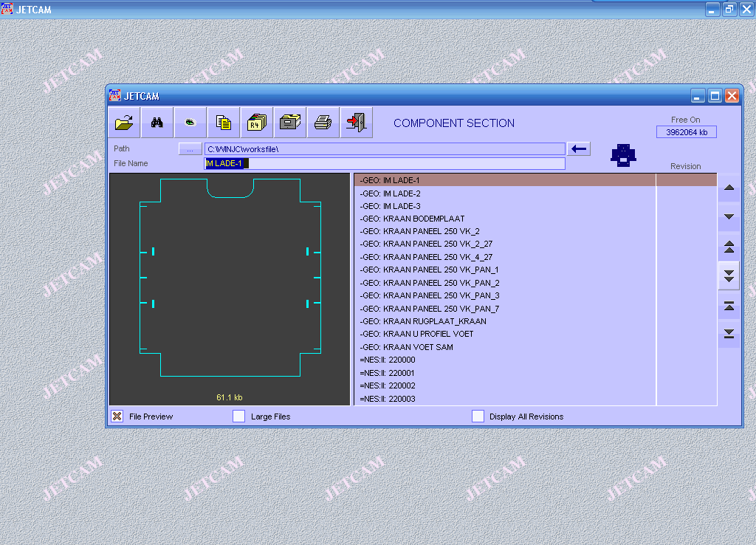Minimize the inner JETCAM dialog window
Image resolution: width=756 pixels, height=545 pixels.
[x=698, y=95]
